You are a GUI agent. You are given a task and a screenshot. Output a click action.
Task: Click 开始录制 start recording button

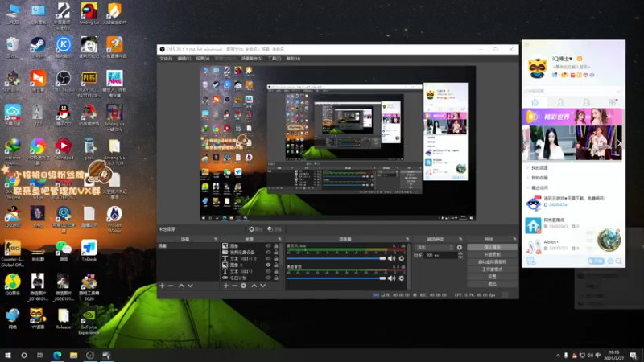(492, 254)
